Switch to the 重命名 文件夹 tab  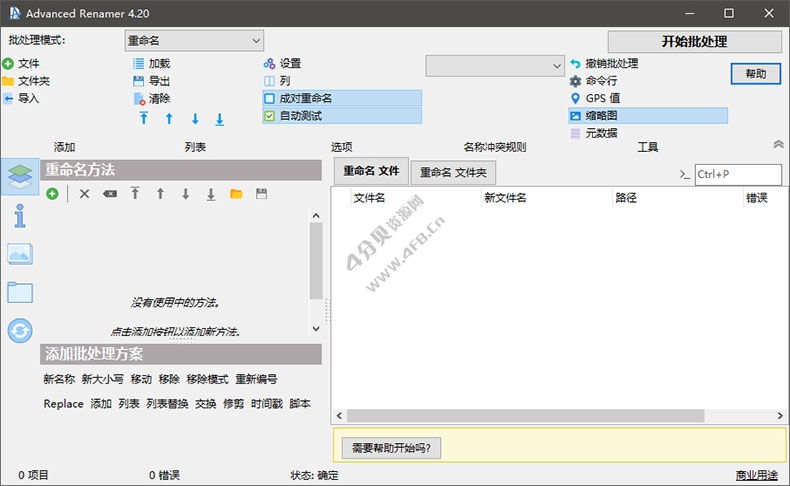(453, 173)
